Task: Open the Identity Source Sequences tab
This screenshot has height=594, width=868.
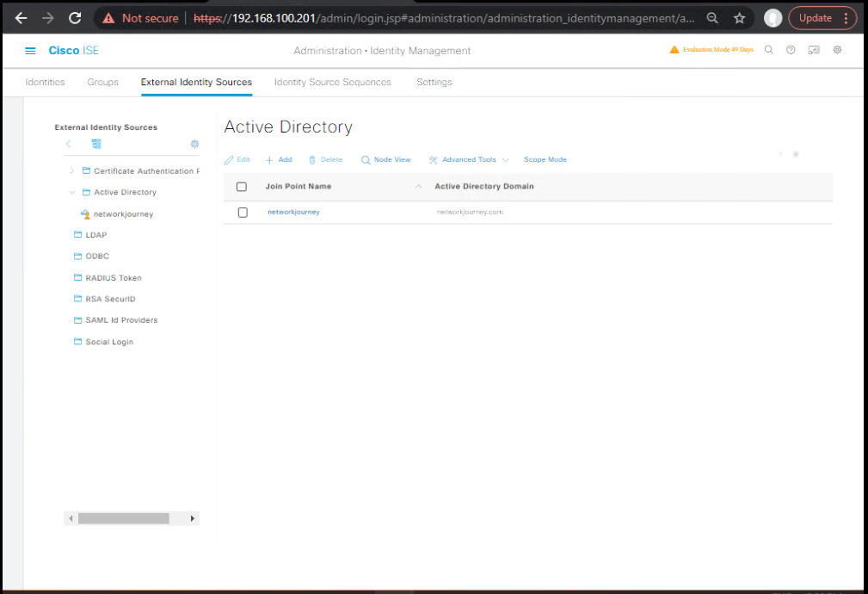Action: pos(333,82)
